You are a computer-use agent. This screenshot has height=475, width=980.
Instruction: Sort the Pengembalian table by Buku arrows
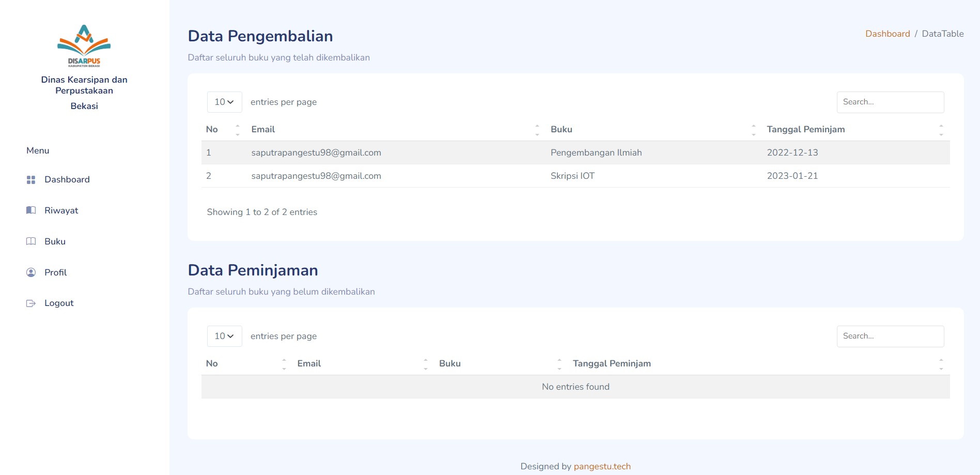tap(753, 130)
